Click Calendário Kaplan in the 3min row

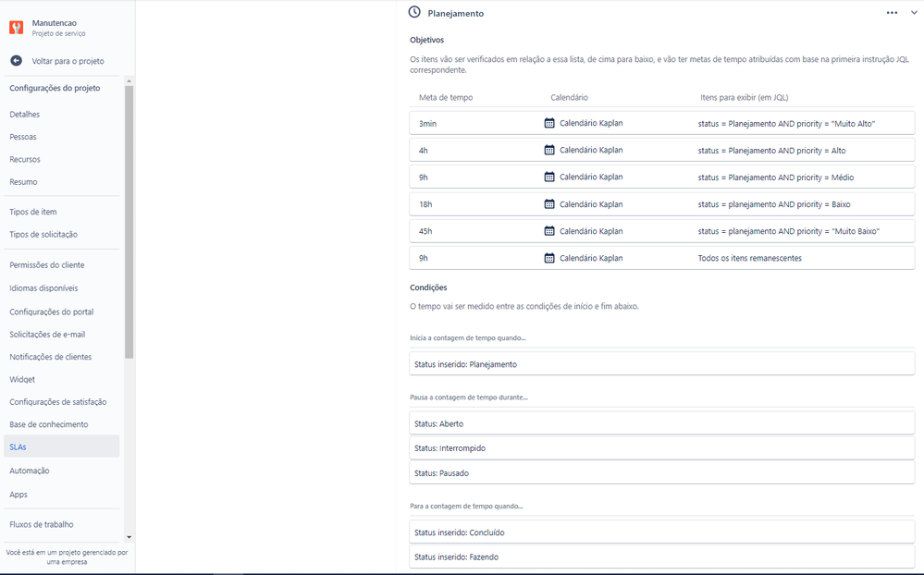[x=591, y=123]
